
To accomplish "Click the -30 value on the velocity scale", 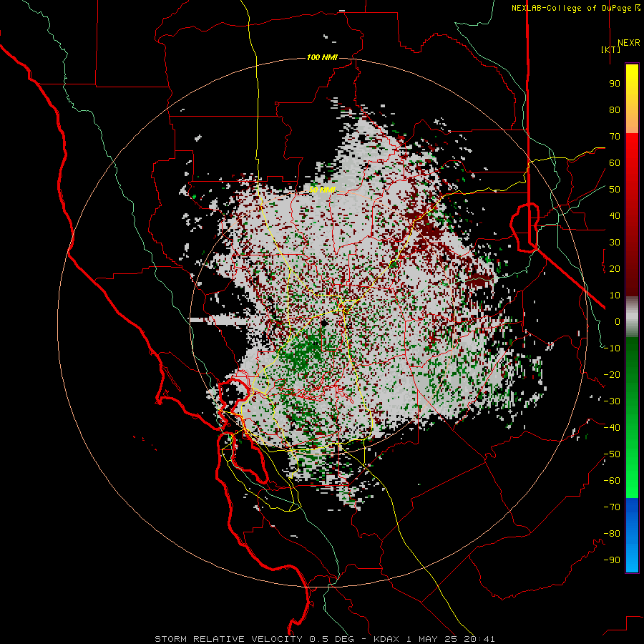I will 612,401.
